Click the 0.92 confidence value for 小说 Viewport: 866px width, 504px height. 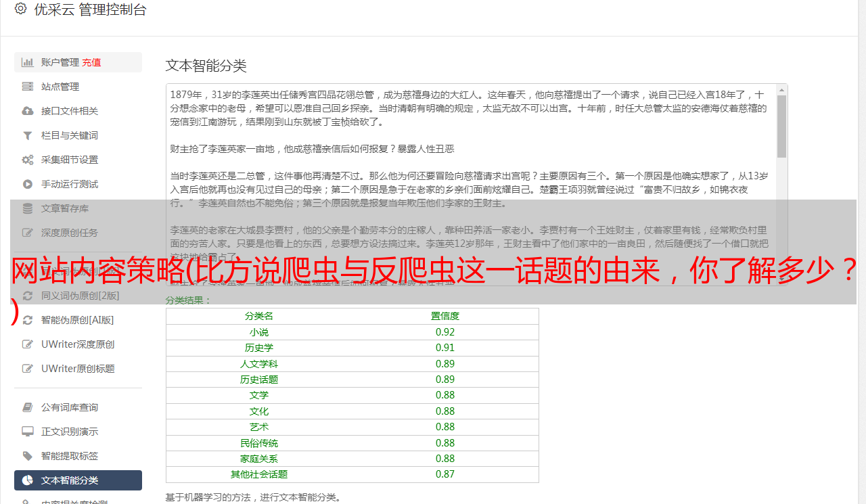[x=445, y=332]
